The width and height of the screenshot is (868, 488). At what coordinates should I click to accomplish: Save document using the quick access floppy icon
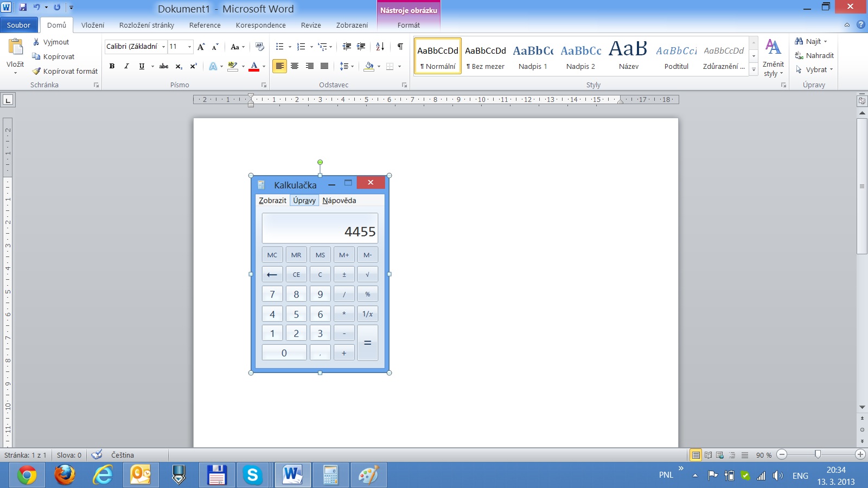(x=23, y=7)
